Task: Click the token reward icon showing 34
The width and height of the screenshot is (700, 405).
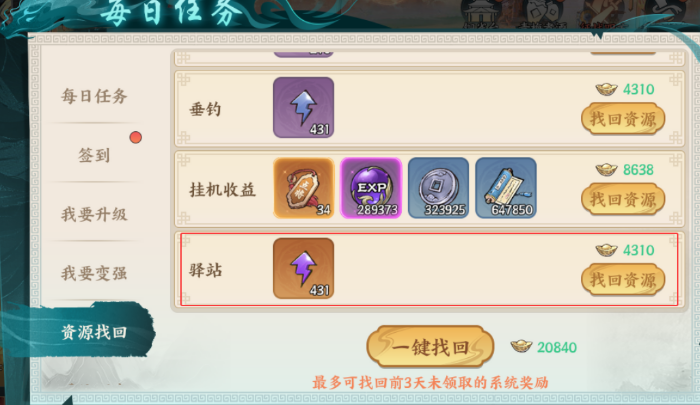Action: (304, 188)
